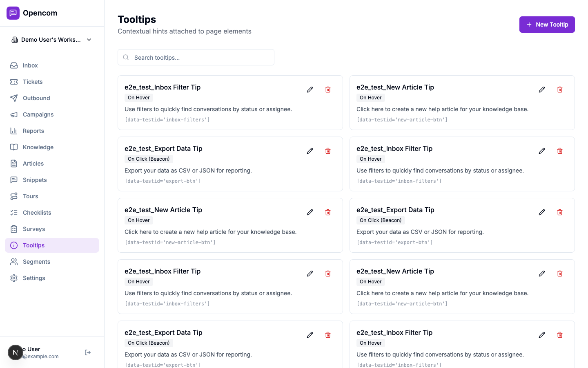The image size is (588, 368).
Task: Click inside the Search tooltips field
Action: pos(196,57)
